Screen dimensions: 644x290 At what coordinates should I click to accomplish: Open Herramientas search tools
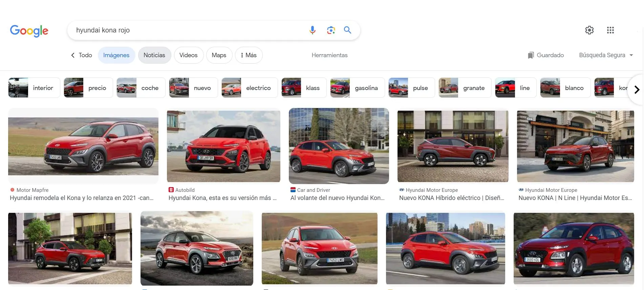[x=329, y=55]
